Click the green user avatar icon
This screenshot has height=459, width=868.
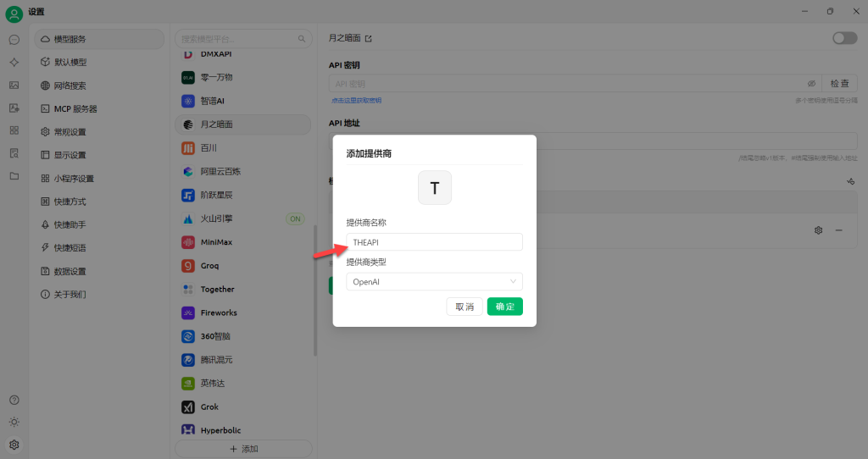[14, 14]
